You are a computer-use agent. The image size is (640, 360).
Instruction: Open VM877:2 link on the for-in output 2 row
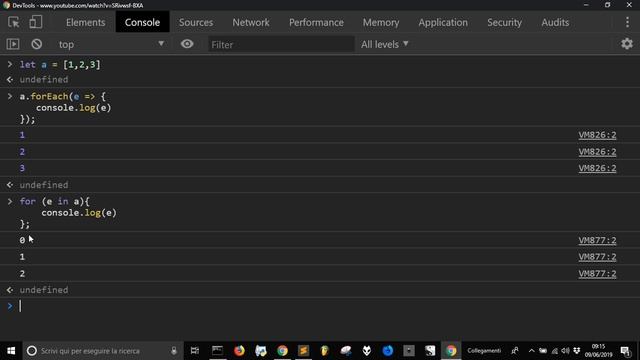(597, 274)
